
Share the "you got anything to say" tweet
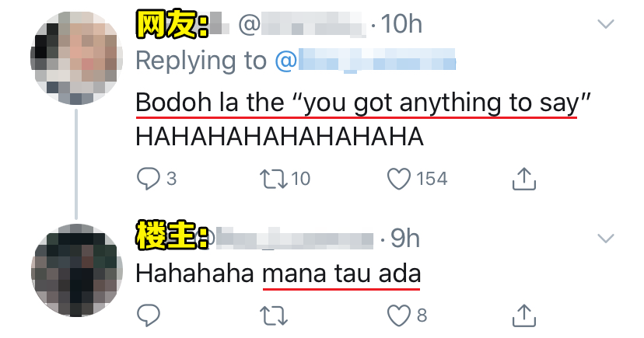tap(524, 179)
